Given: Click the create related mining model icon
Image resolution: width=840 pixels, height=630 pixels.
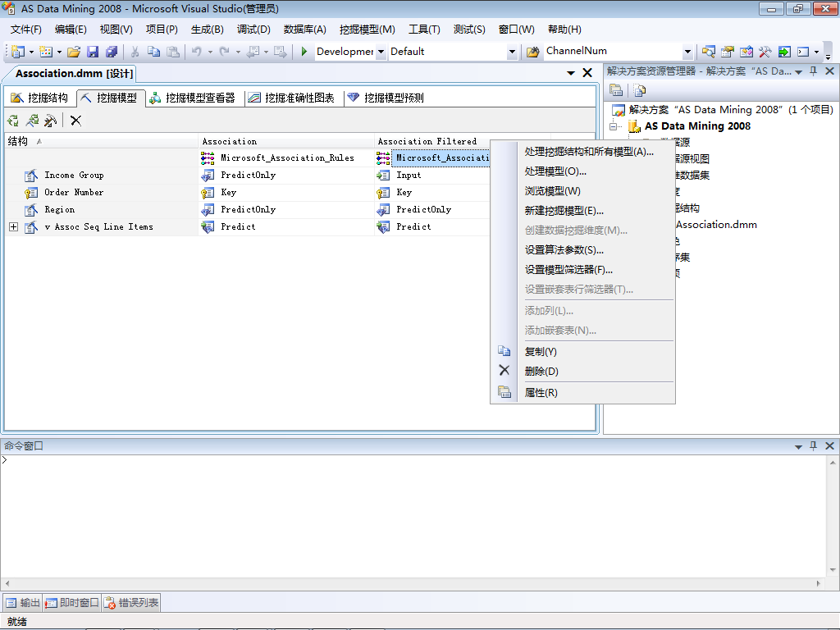Looking at the screenshot, I should 32,121.
